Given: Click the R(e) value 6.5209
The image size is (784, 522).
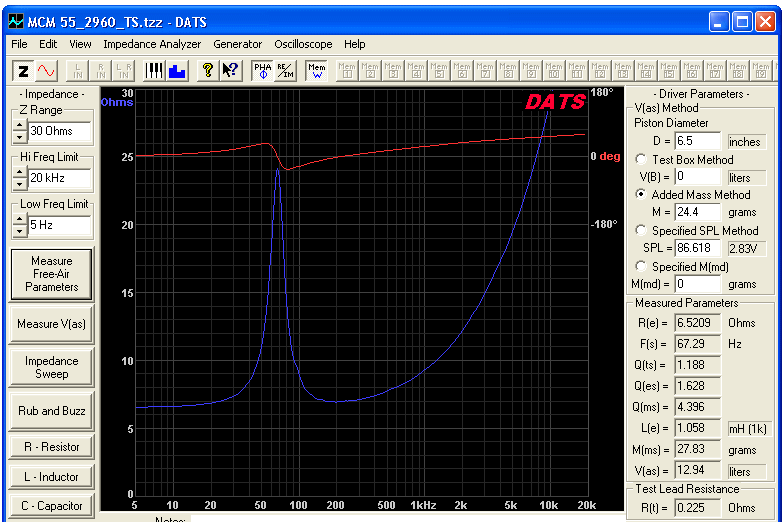Looking at the screenshot, I should (698, 323).
